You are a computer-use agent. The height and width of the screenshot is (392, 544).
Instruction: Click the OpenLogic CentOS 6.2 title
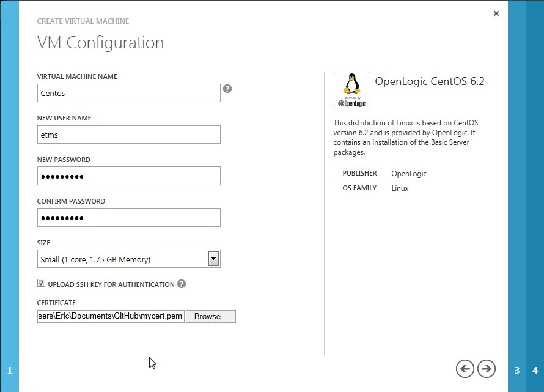click(x=429, y=81)
